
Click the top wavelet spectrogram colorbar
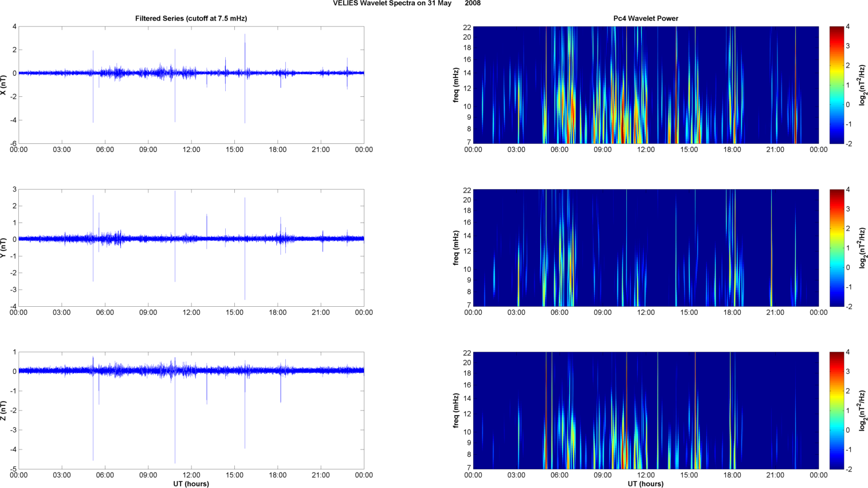point(836,85)
